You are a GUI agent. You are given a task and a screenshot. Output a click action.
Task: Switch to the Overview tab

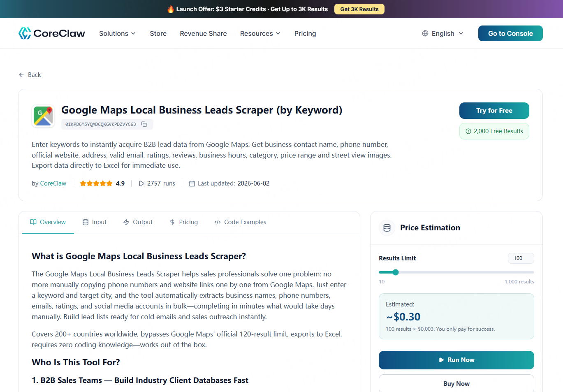pos(48,222)
